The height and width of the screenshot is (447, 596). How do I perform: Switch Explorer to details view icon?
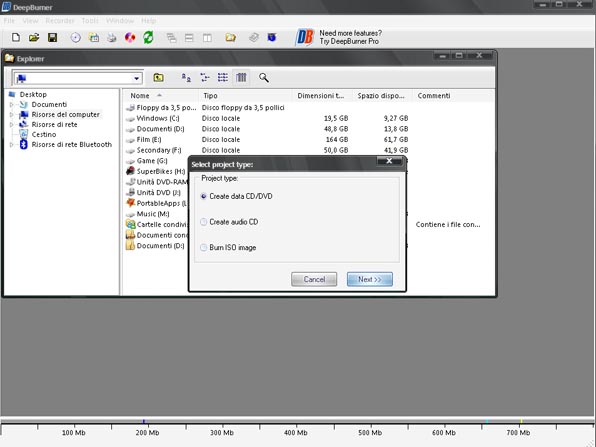point(241,78)
